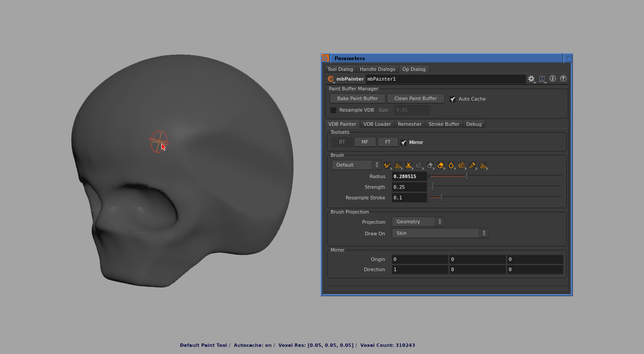This screenshot has width=644, height=354.
Task: Click the Clean Paint Buffer button
Action: click(x=415, y=98)
